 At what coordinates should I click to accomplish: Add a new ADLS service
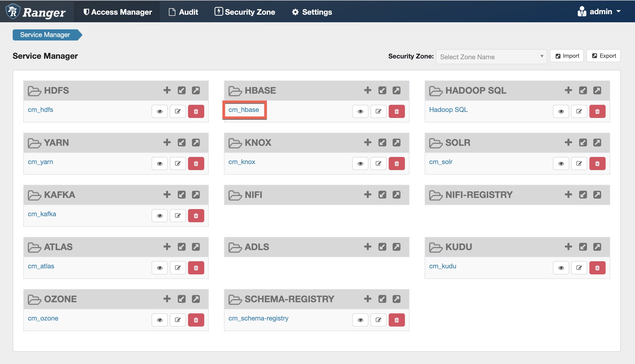click(368, 247)
